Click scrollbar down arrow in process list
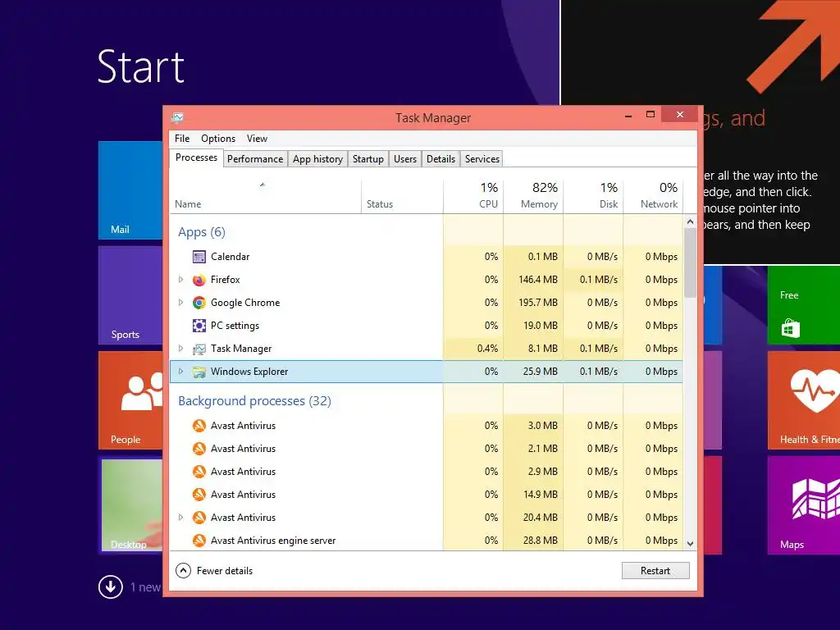840x630 pixels. (690, 543)
